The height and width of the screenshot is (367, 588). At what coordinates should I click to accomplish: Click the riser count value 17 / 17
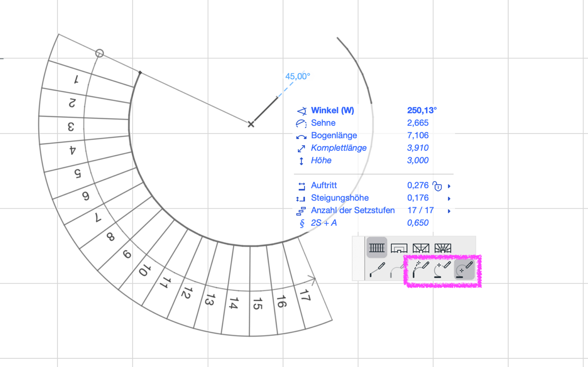point(420,211)
